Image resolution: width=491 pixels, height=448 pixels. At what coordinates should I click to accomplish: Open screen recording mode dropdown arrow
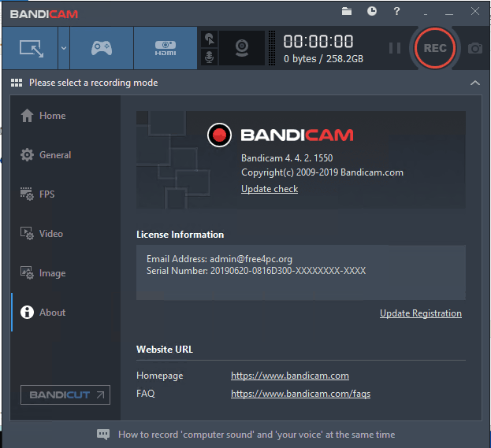coord(63,48)
